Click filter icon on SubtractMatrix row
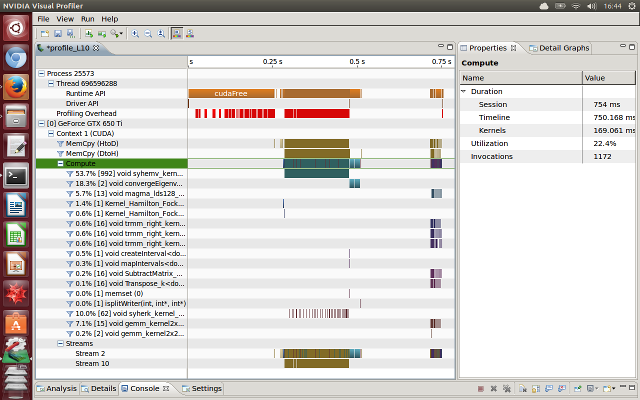The width and height of the screenshot is (640, 400). coord(70,273)
